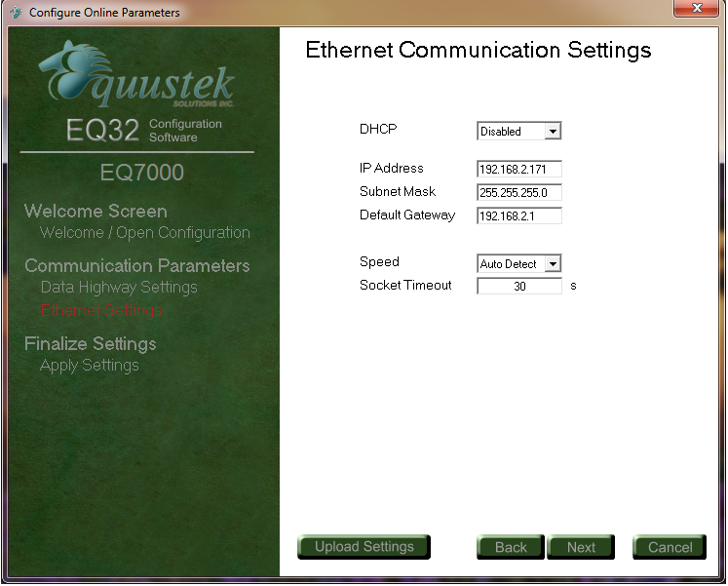The width and height of the screenshot is (728, 586).
Task: Select the Subnet Mask field
Action: 518,193
